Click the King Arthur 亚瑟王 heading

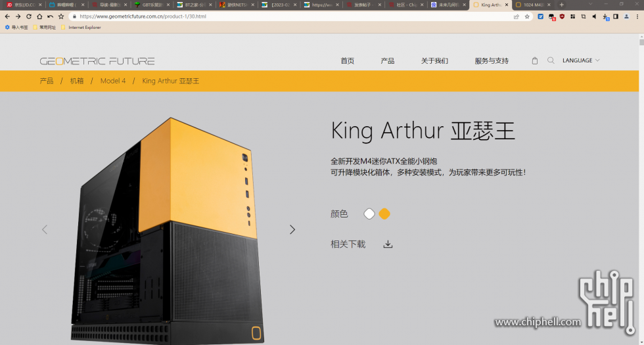(x=423, y=131)
